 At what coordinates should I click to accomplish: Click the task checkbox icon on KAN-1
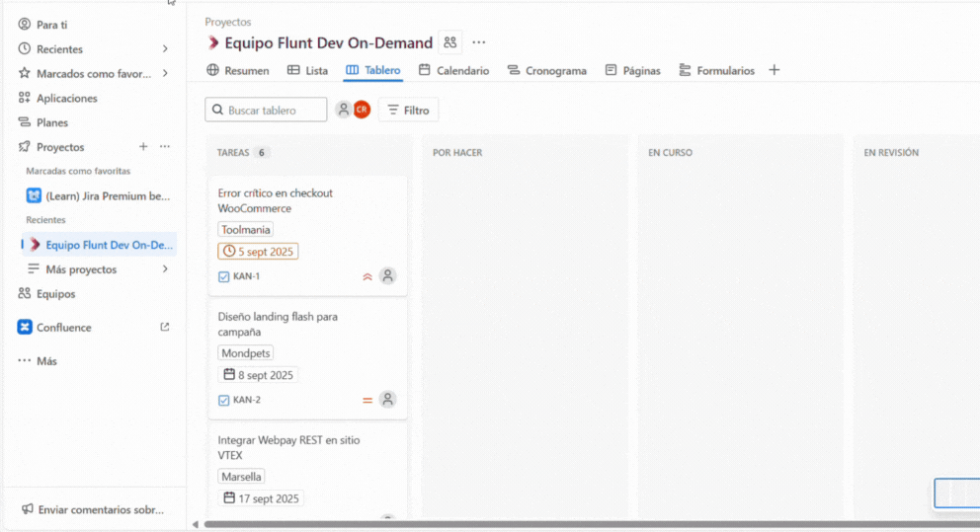coord(224,277)
